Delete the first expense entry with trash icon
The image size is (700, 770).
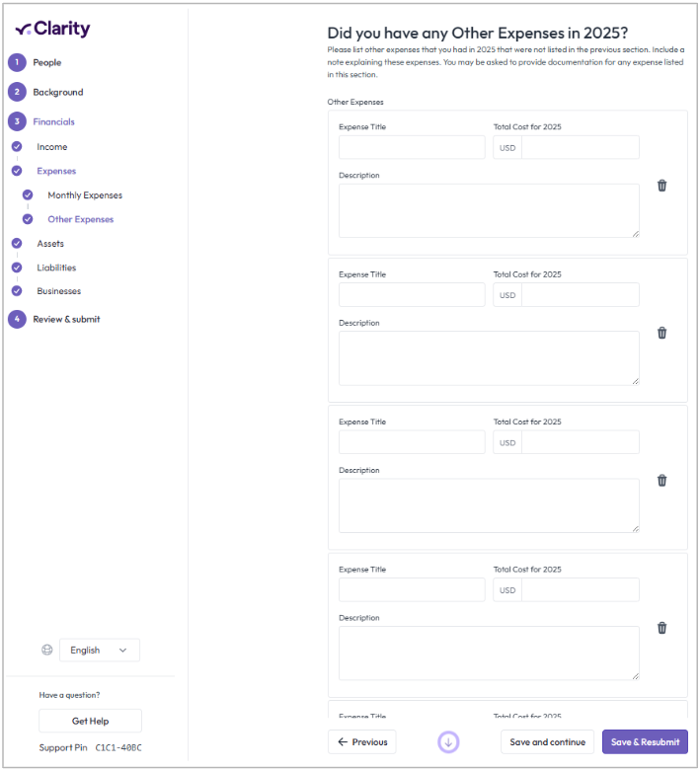[x=661, y=186]
